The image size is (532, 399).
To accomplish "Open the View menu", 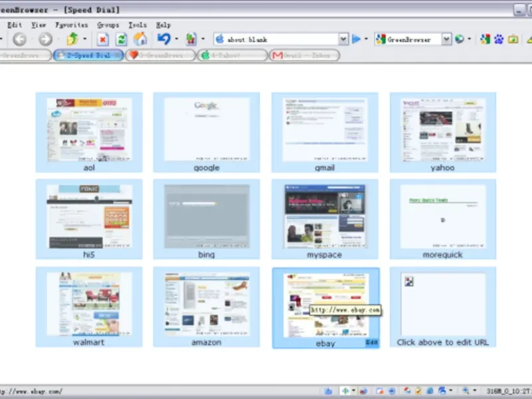I will (x=39, y=25).
